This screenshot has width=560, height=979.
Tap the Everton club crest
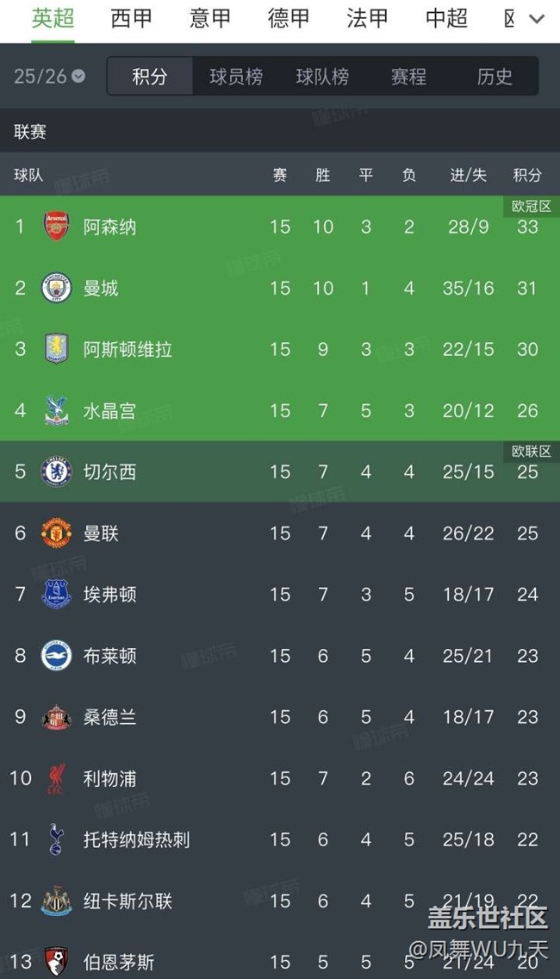[x=57, y=595]
